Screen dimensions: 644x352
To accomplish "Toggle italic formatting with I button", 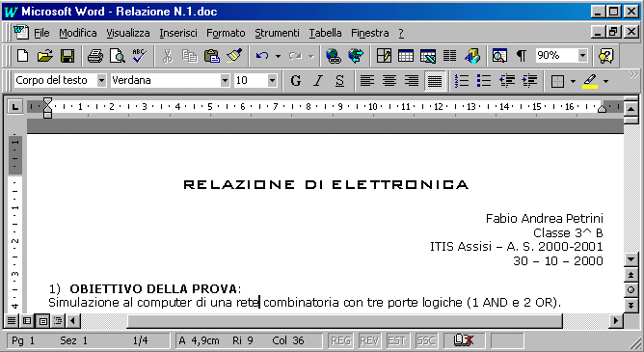I will coord(317,80).
